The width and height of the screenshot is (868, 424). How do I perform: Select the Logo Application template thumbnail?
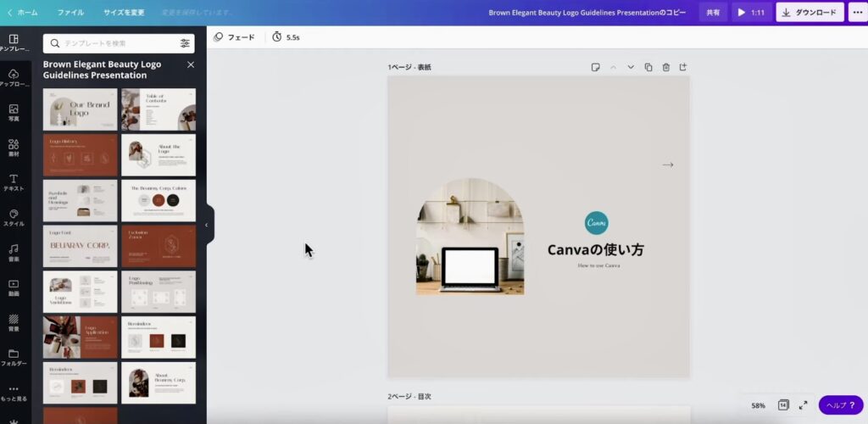click(81, 338)
